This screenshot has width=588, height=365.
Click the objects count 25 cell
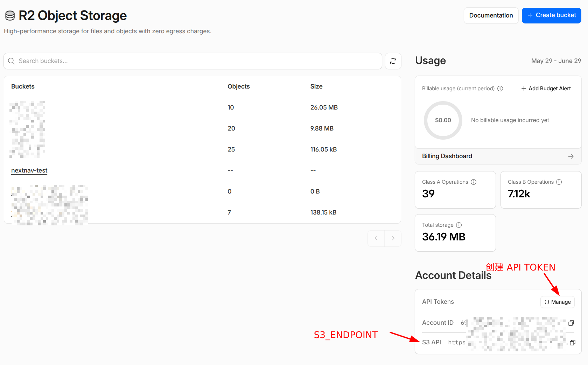tap(231, 149)
